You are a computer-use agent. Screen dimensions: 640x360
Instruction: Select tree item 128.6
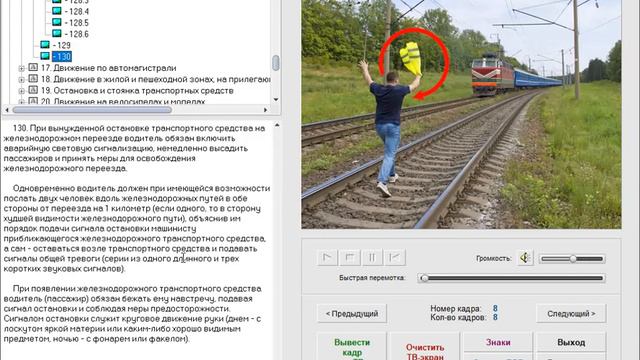[x=77, y=34]
